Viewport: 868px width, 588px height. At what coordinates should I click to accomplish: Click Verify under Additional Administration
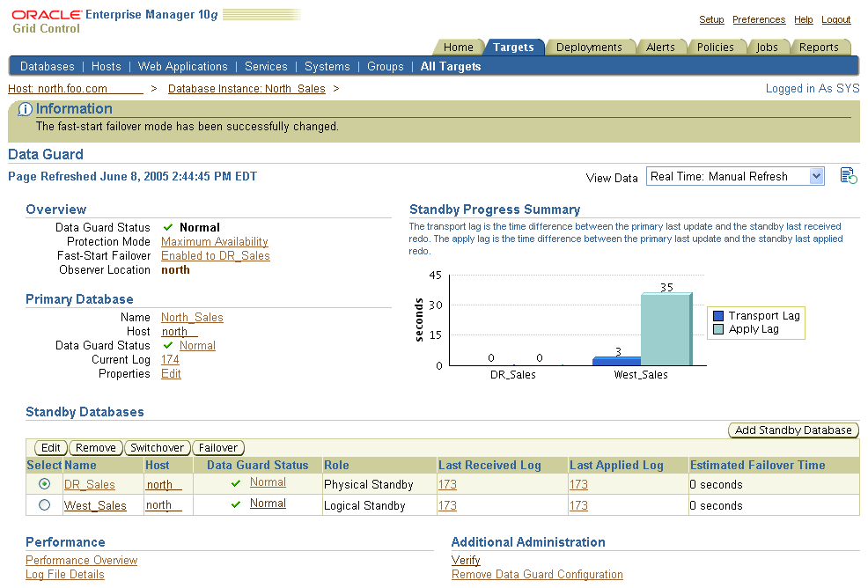(466, 560)
